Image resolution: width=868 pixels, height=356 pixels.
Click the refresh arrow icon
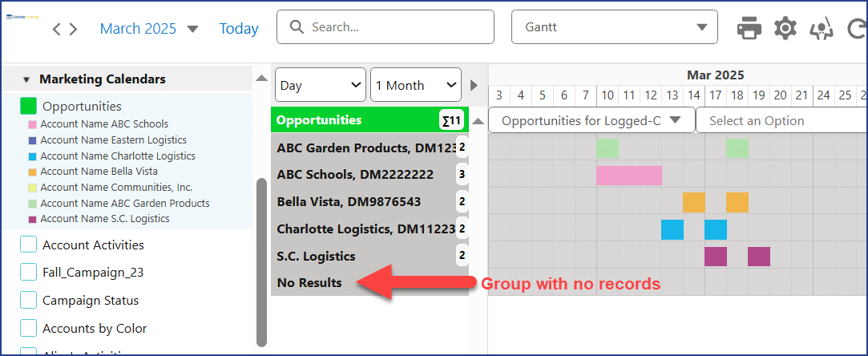coord(857,30)
